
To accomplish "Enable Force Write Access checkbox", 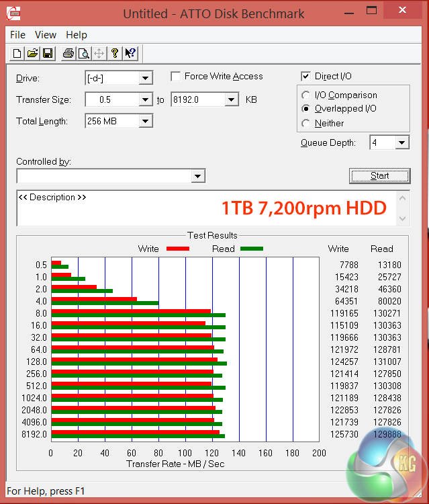I will coord(176,77).
